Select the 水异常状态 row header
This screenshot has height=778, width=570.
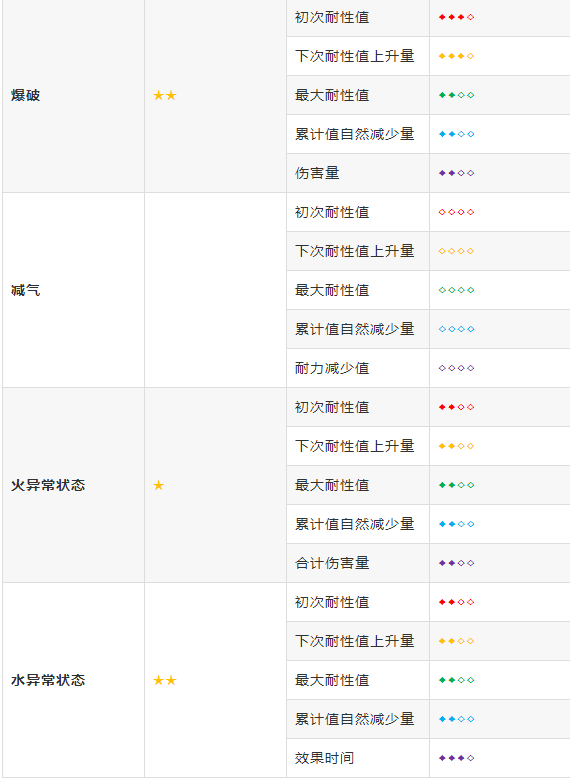coord(48,680)
